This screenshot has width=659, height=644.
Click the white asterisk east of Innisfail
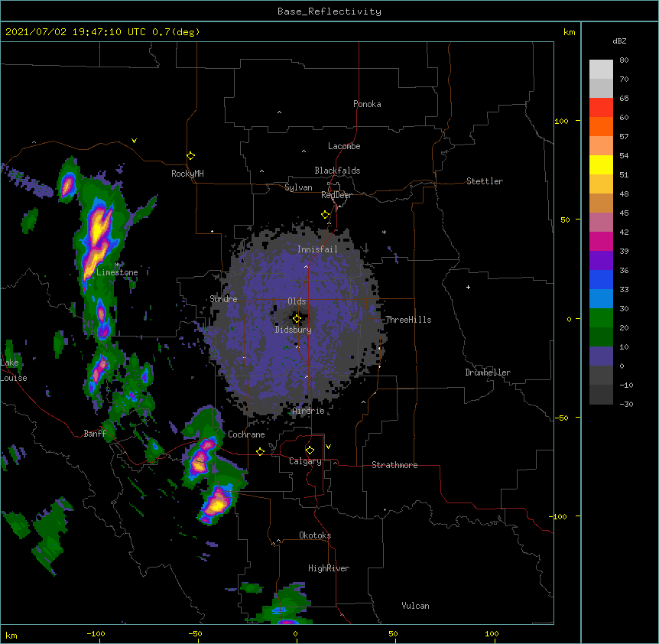(384, 232)
